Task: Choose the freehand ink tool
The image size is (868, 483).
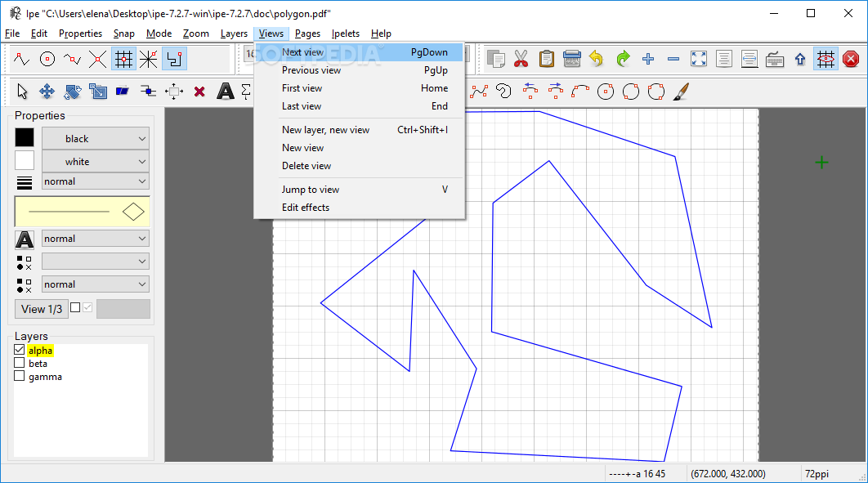Action: (503, 92)
